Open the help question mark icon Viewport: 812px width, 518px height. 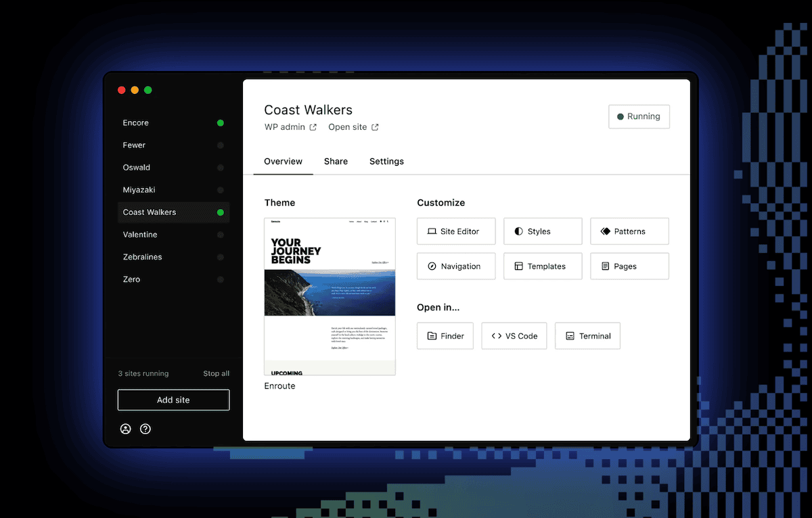145,429
